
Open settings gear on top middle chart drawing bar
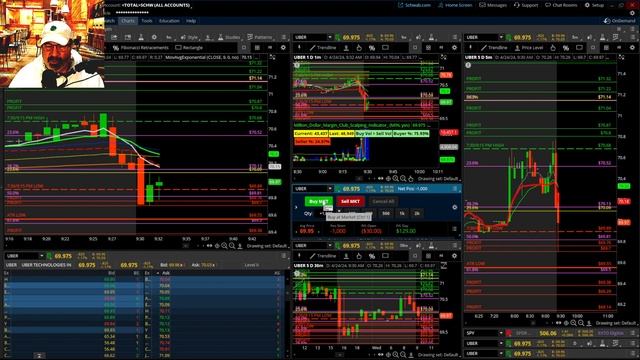(x=454, y=48)
